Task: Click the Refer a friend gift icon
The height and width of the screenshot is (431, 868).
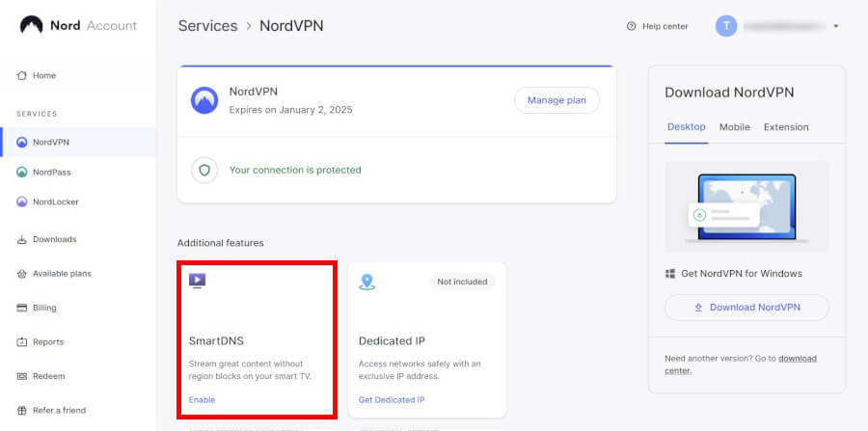Action: click(x=21, y=411)
